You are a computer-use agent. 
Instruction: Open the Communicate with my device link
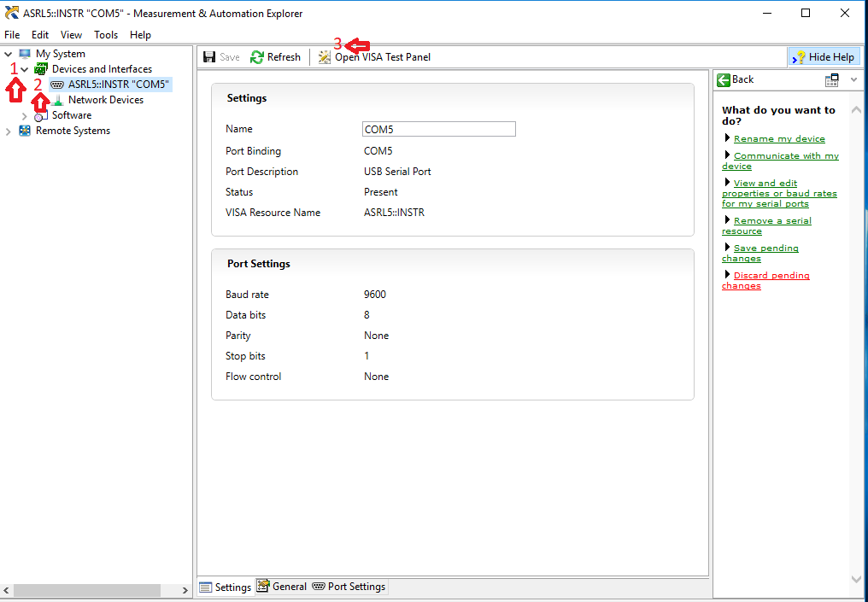coord(781,161)
